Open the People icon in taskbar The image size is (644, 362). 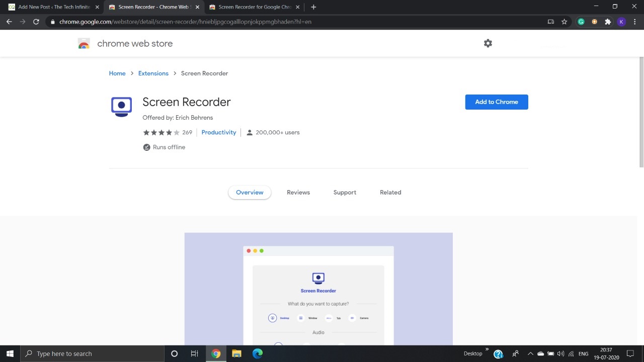coord(515,353)
